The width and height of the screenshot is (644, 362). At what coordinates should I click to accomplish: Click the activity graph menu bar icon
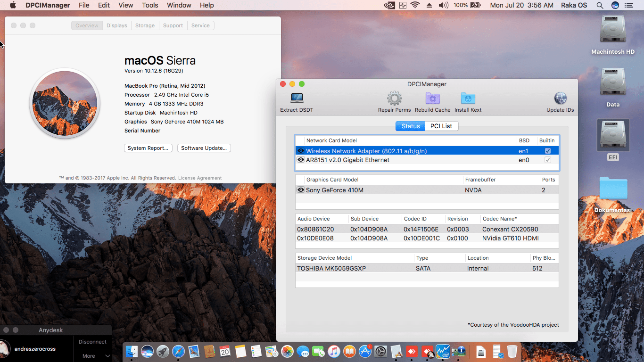point(403,5)
